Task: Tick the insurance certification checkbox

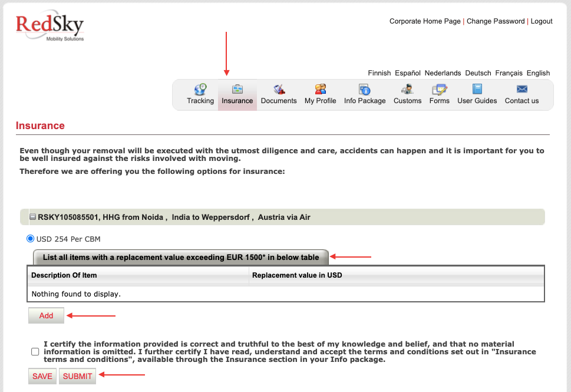Action: tap(35, 351)
